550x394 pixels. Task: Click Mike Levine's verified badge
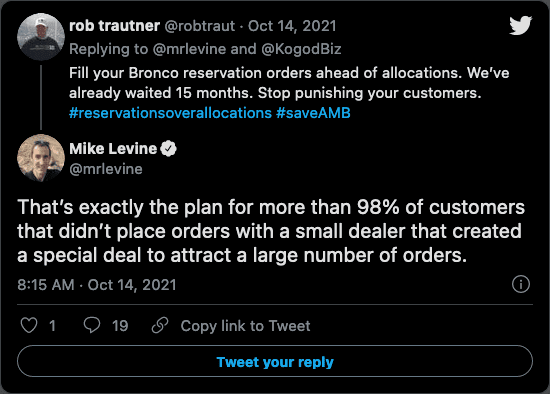(168, 149)
